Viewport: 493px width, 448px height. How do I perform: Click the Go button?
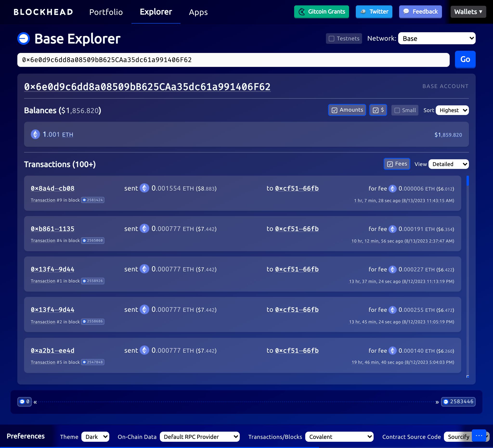click(465, 59)
